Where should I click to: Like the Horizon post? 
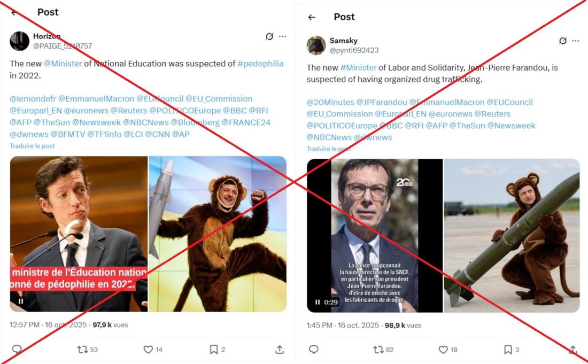[148, 350]
